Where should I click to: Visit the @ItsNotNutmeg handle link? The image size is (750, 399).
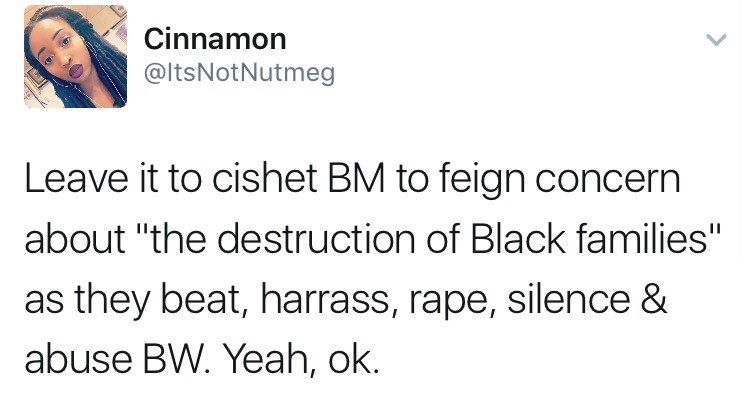pyautogui.click(x=239, y=74)
